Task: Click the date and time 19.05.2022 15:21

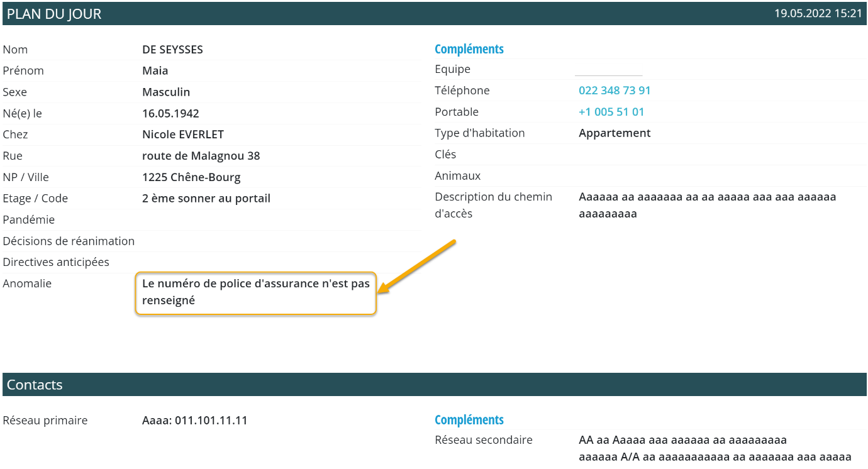Action: pos(817,14)
